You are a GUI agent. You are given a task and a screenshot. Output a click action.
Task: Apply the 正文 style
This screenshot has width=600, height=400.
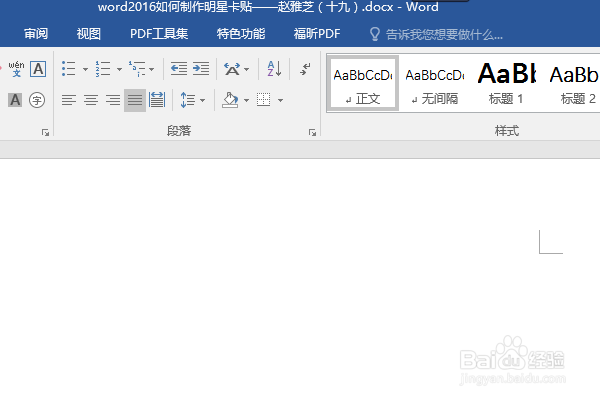[x=363, y=83]
